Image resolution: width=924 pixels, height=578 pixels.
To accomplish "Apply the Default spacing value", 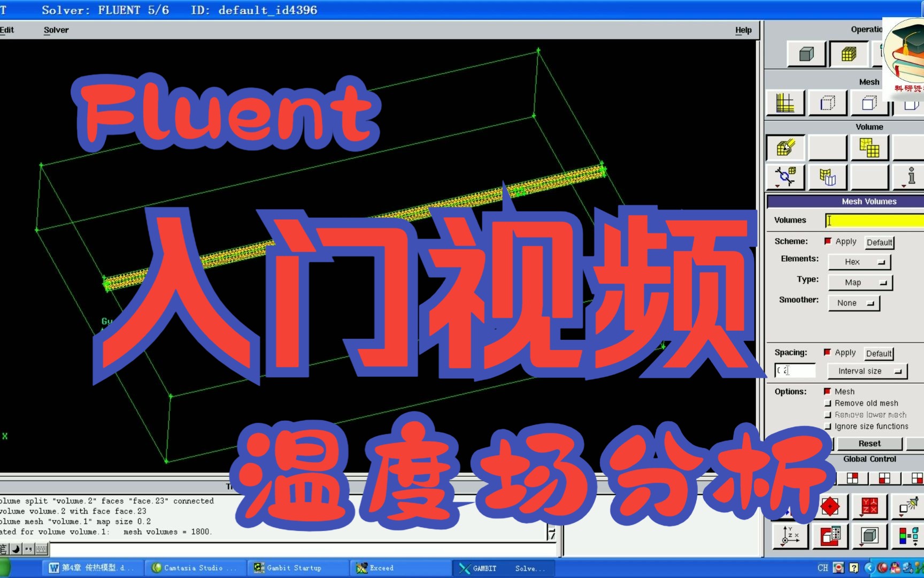I will click(x=879, y=353).
